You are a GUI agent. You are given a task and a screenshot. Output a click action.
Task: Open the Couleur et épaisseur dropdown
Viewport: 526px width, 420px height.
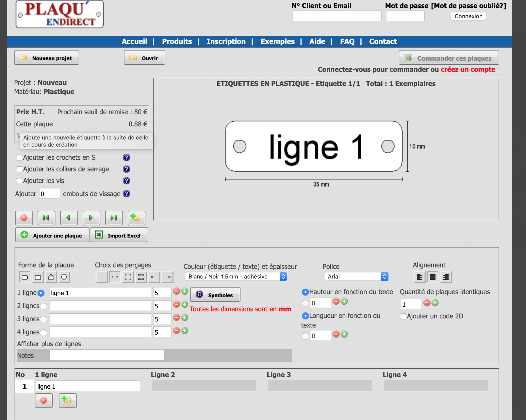236,276
